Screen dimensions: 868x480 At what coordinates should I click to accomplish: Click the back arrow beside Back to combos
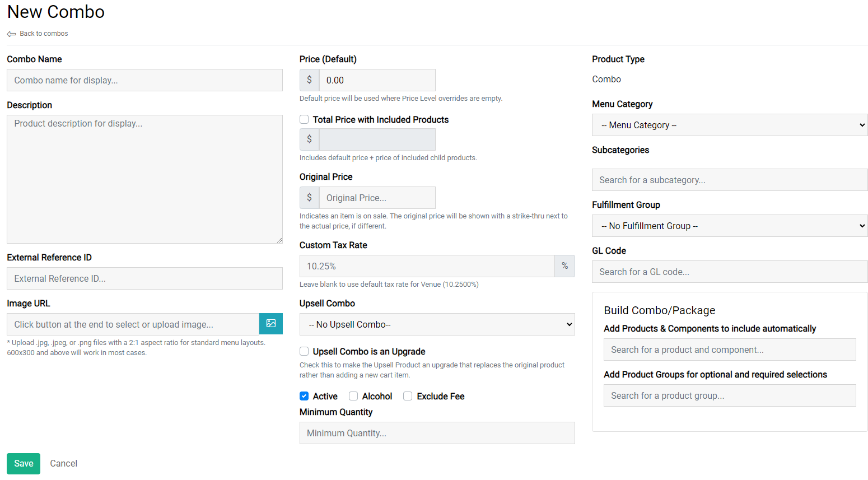click(x=11, y=34)
